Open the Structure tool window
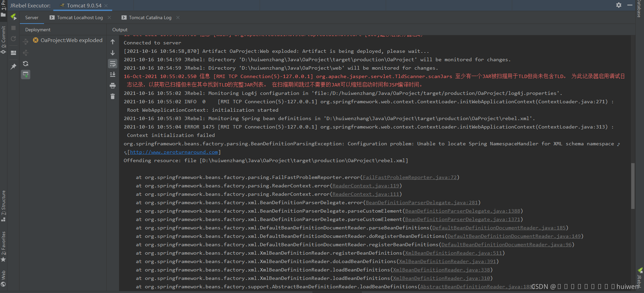The height and width of the screenshot is (293, 644). pyautogui.click(x=3, y=206)
